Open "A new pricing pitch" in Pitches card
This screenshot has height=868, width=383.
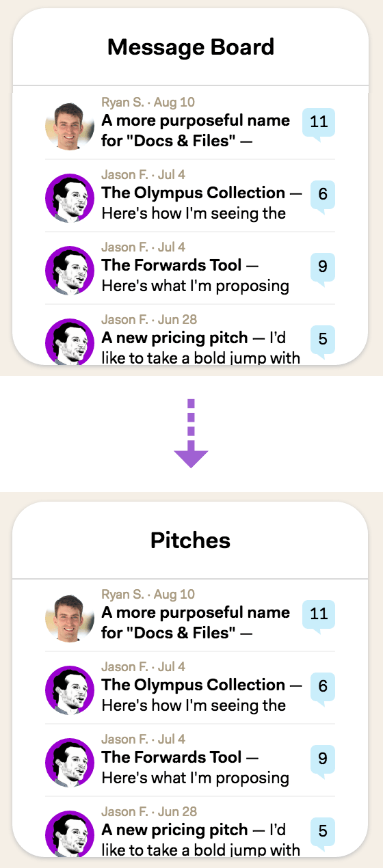coord(175,830)
